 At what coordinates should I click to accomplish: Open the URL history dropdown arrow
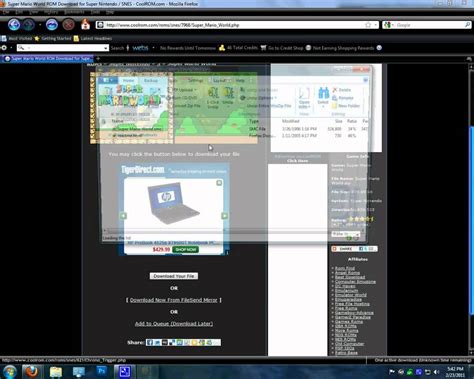(375, 25)
